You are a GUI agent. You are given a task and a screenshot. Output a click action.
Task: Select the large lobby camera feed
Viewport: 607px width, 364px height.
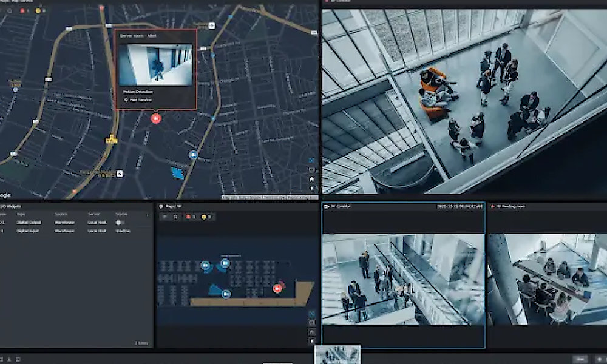464,100
